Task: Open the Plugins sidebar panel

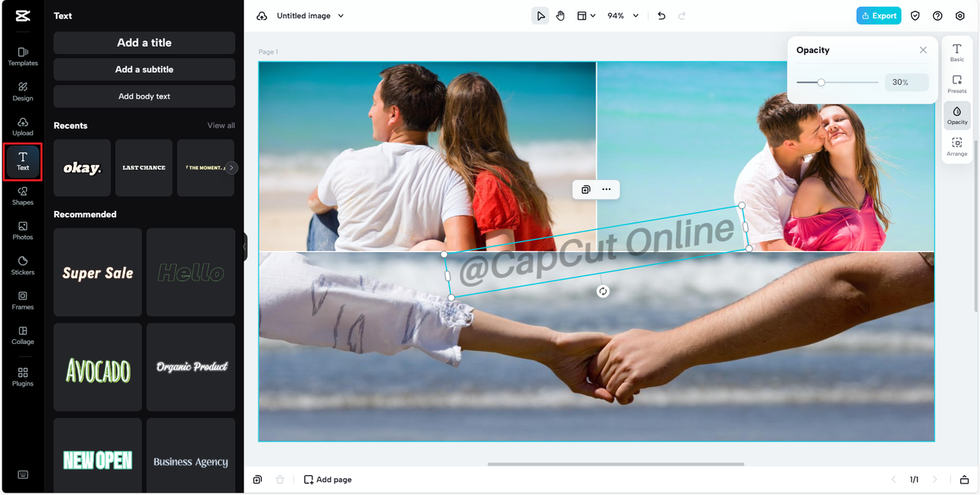Action: (x=23, y=377)
